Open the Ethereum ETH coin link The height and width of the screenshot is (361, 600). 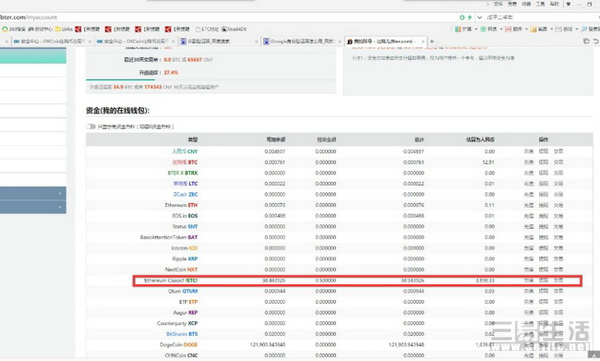(181, 205)
